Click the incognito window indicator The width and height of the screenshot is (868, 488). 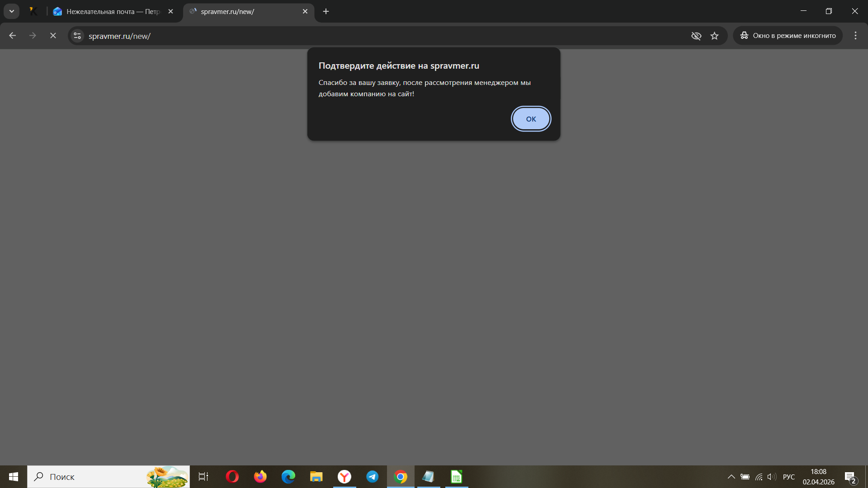(788, 36)
